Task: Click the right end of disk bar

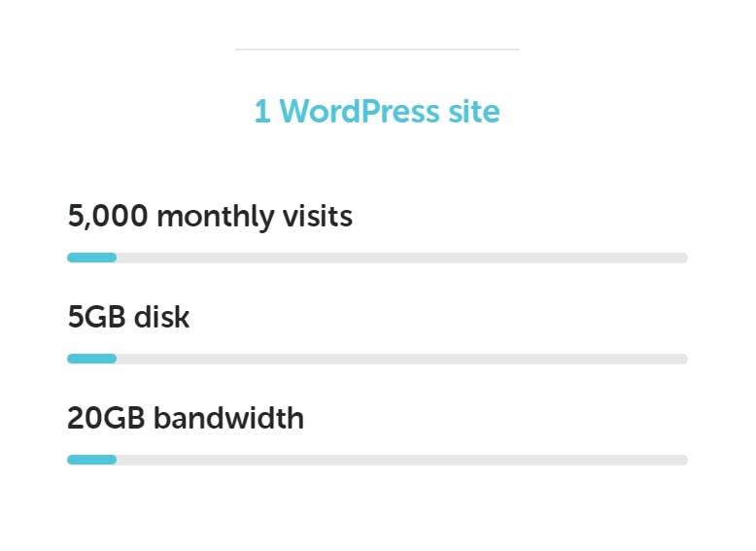Action: 683,359
